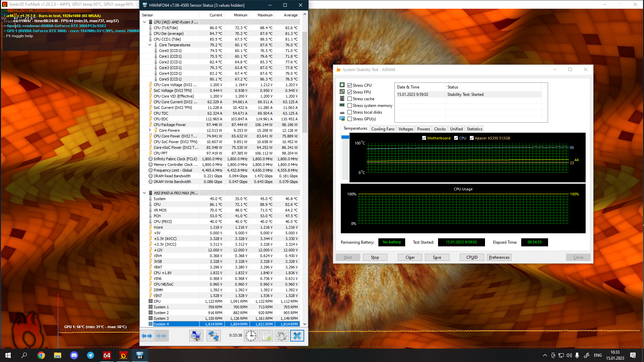Switch to the Cooling Fans tab
This screenshot has width=644, height=362.
pyautogui.click(x=383, y=129)
